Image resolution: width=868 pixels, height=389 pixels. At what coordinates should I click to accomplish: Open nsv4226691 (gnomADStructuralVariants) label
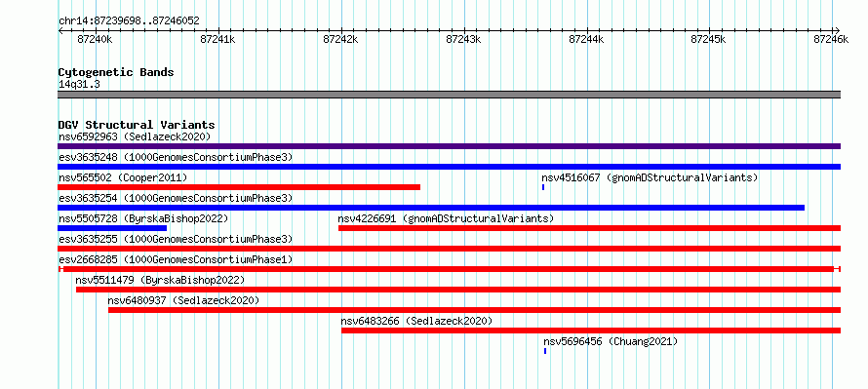click(446, 218)
